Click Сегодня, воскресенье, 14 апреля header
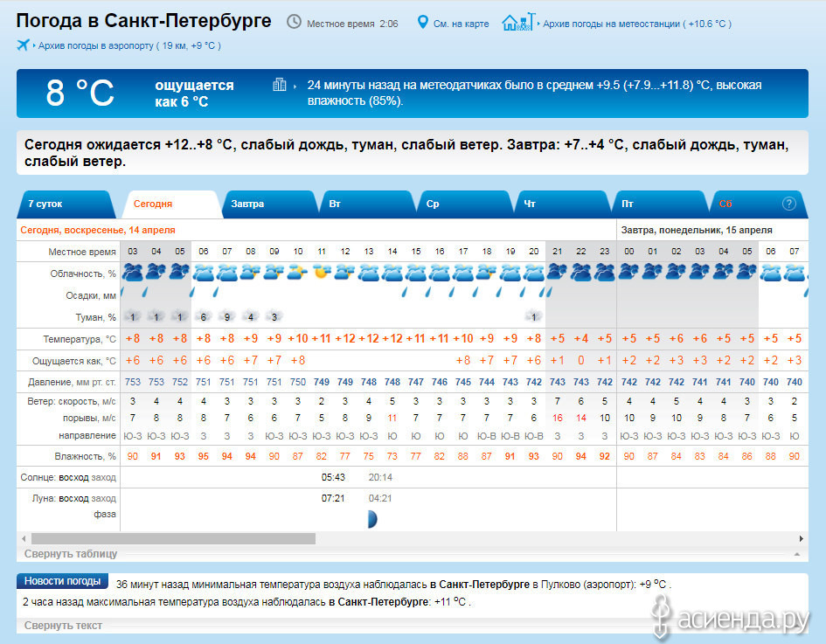The height and width of the screenshot is (644, 826). [98, 230]
